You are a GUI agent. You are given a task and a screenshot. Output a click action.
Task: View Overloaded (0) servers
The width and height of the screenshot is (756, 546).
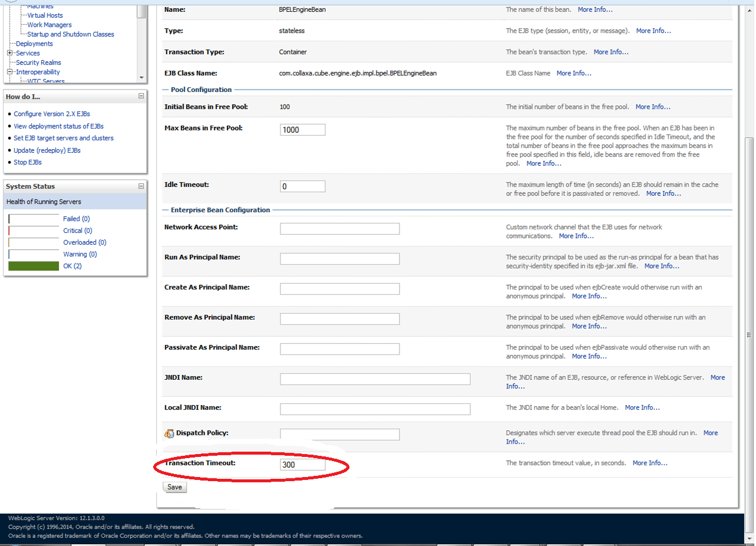85,242
